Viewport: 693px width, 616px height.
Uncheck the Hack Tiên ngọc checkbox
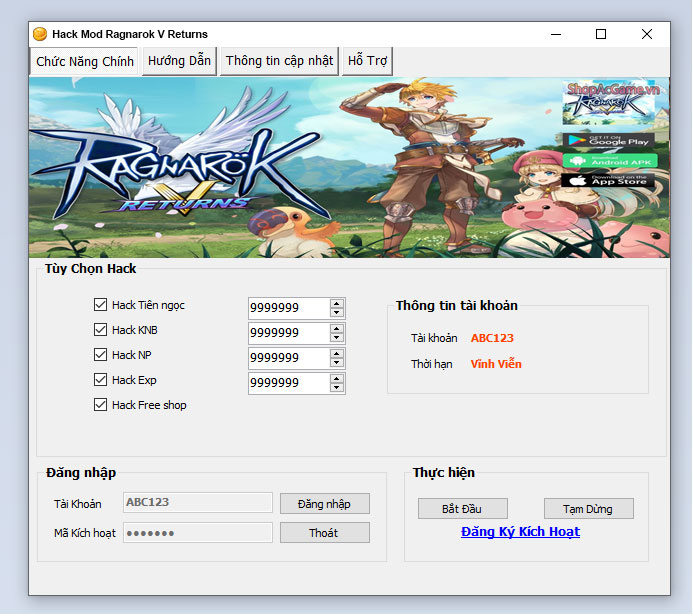[x=100, y=305]
